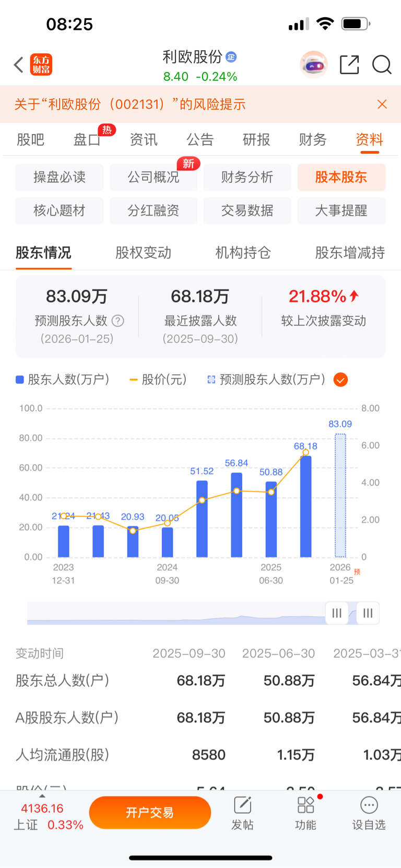The width and height of the screenshot is (401, 868).
Task: Open the 公司概况 section
Action: (x=154, y=177)
